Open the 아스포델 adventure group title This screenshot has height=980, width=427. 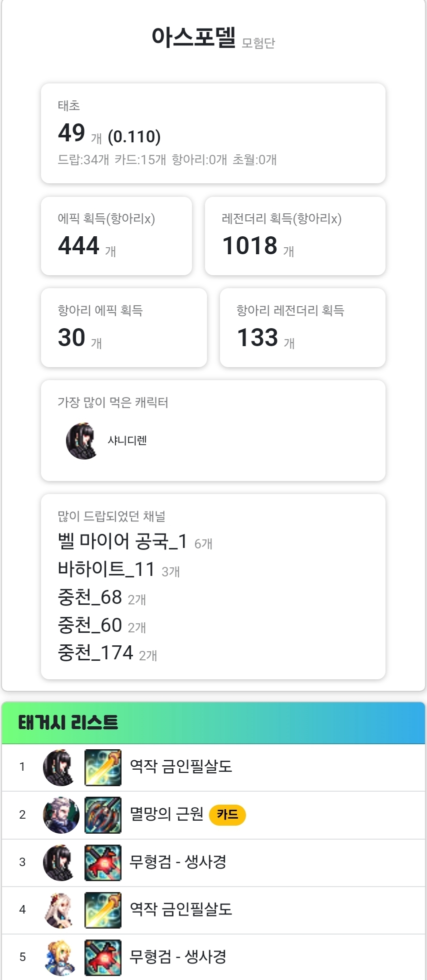tap(193, 37)
